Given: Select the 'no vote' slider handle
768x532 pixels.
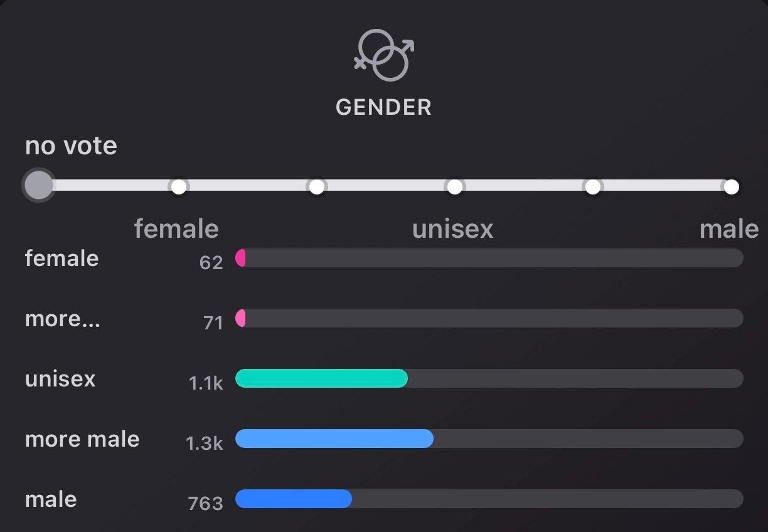Looking at the screenshot, I should tap(38, 186).
